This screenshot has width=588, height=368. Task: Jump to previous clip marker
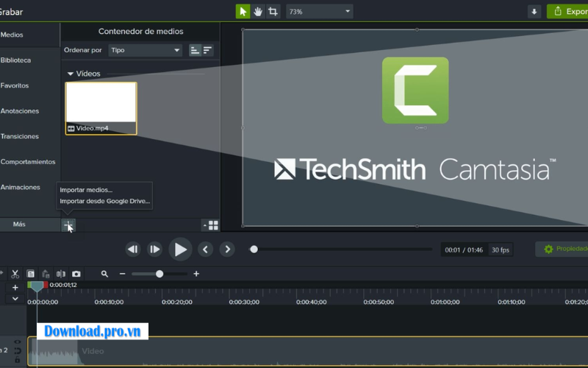[x=205, y=250]
